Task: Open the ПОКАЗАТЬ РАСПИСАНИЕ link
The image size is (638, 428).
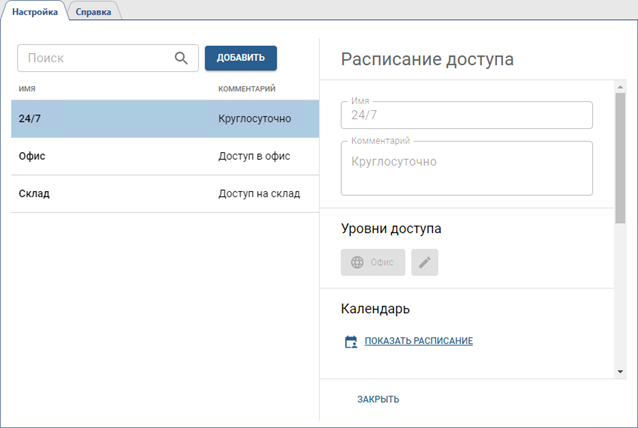Action: point(418,341)
